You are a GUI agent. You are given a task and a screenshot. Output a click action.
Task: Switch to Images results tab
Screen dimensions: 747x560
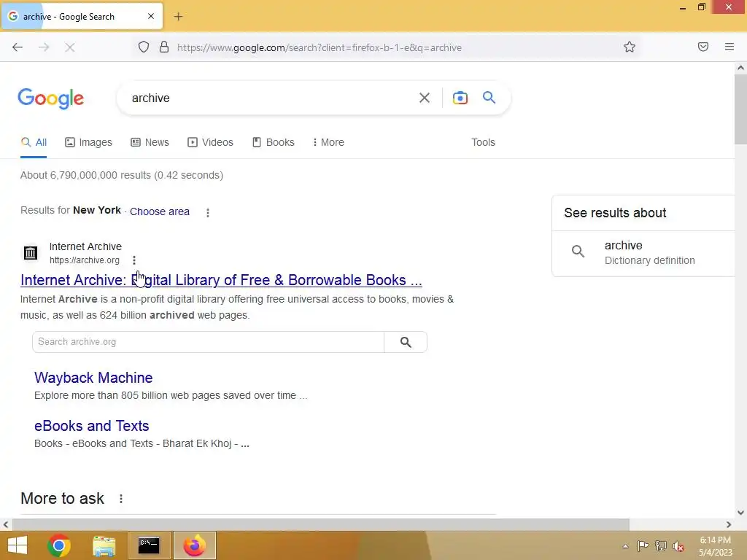(88, 142)
